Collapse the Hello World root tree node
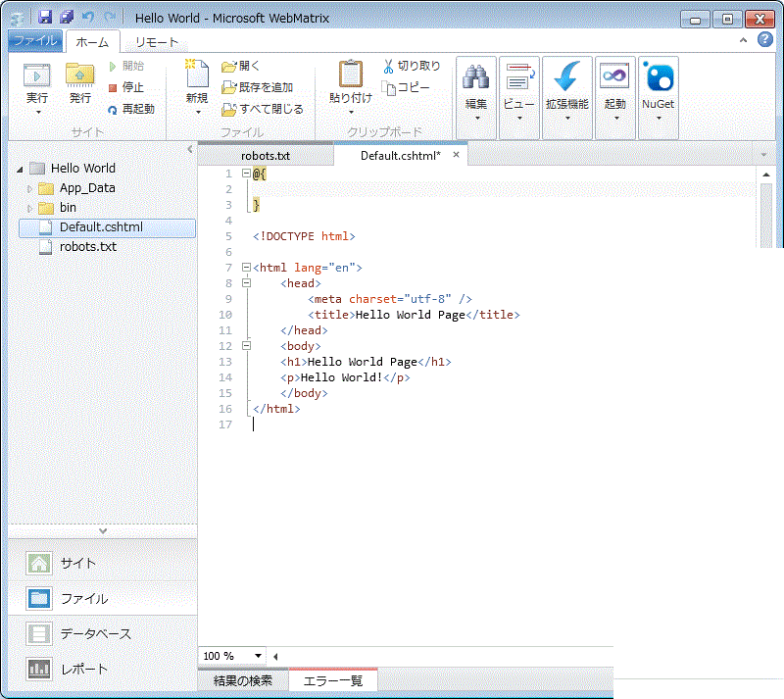This screenshot has height=699, width=784. (x=20, y=170)
